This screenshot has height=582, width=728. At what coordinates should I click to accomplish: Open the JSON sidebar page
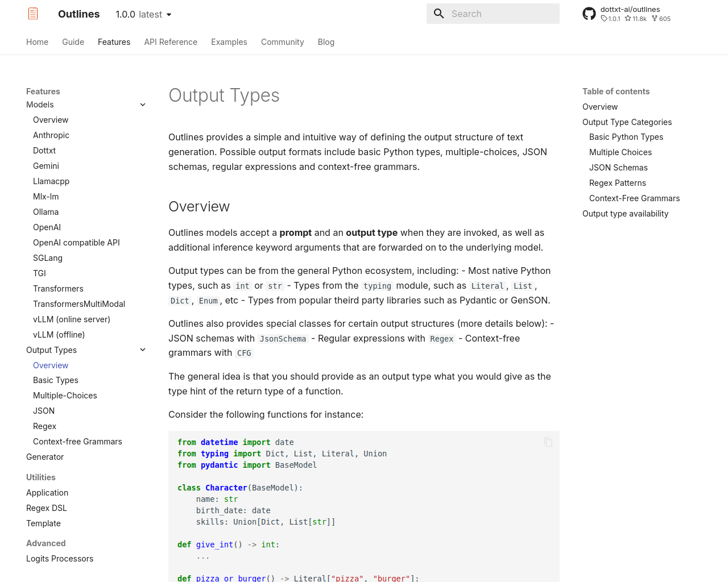point(44,411)
